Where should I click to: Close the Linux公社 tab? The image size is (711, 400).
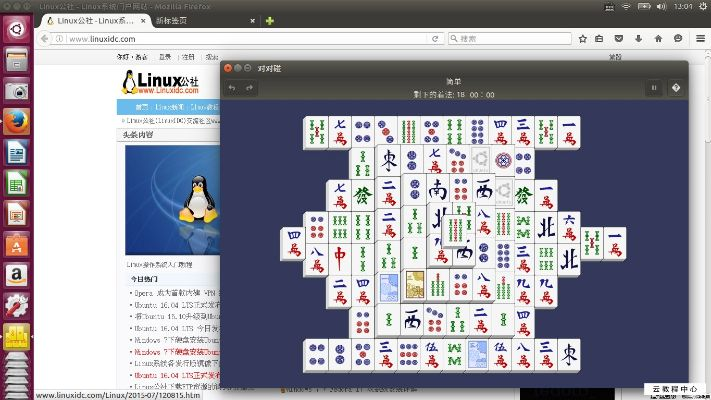click(x=143, y=21)
